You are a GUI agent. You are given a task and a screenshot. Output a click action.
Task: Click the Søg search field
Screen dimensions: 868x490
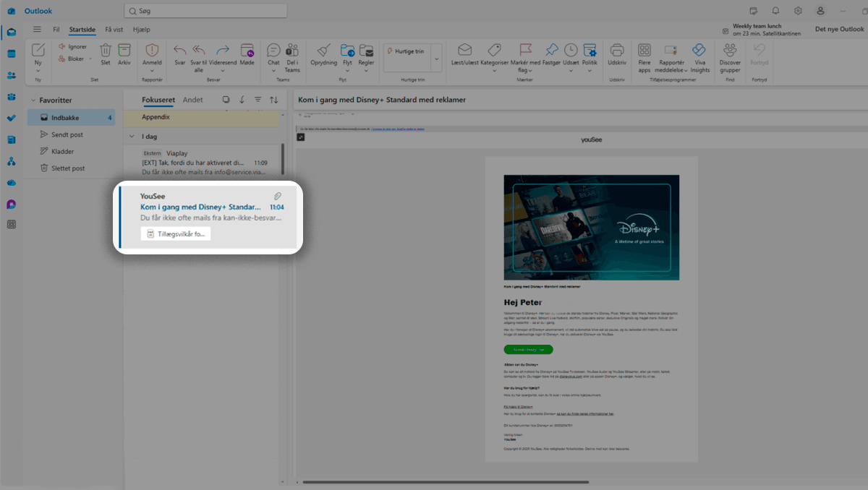coord(205,11)
